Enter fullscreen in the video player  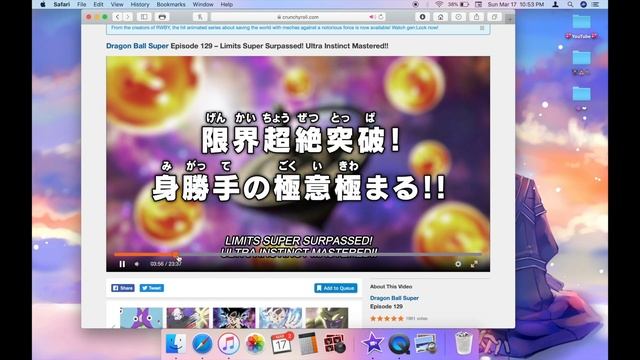[474, 264]
